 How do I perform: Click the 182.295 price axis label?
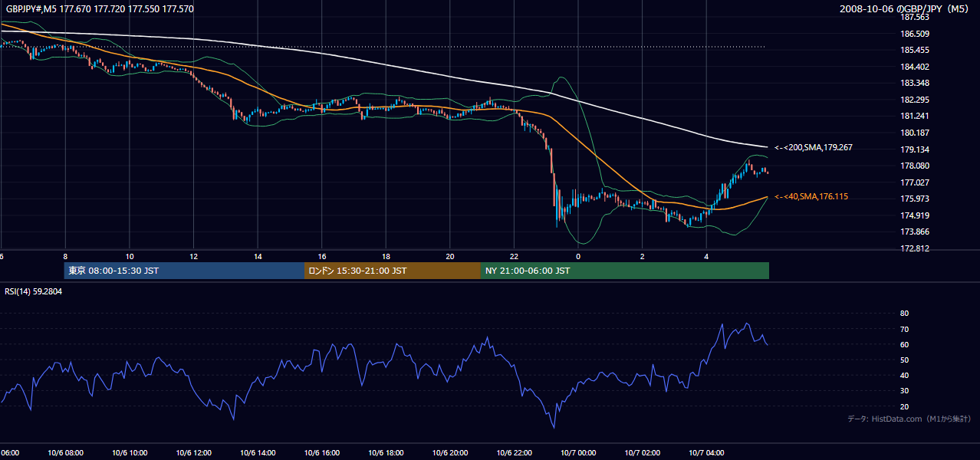pyautogui.click(x=914, y=100)
